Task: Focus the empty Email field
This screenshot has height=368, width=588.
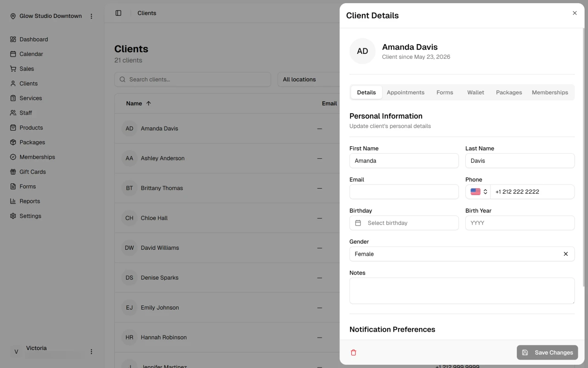Action: point(404,192)
